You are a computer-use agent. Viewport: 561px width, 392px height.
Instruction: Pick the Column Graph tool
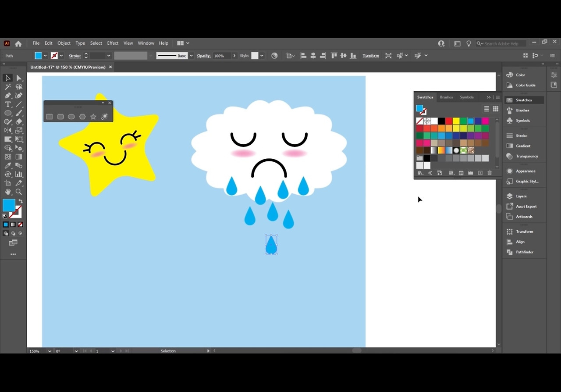click(19, 175)
